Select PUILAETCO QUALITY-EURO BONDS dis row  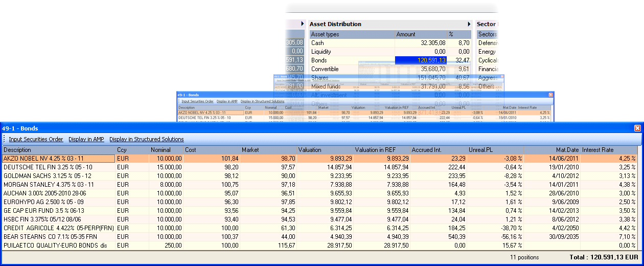pos(320,246)
